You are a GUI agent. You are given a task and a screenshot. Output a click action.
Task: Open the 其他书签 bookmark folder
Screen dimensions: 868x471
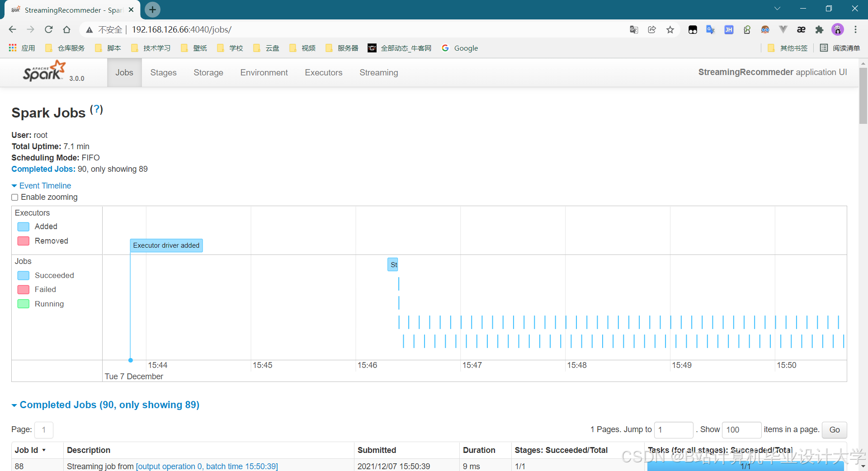coord(788,48)
